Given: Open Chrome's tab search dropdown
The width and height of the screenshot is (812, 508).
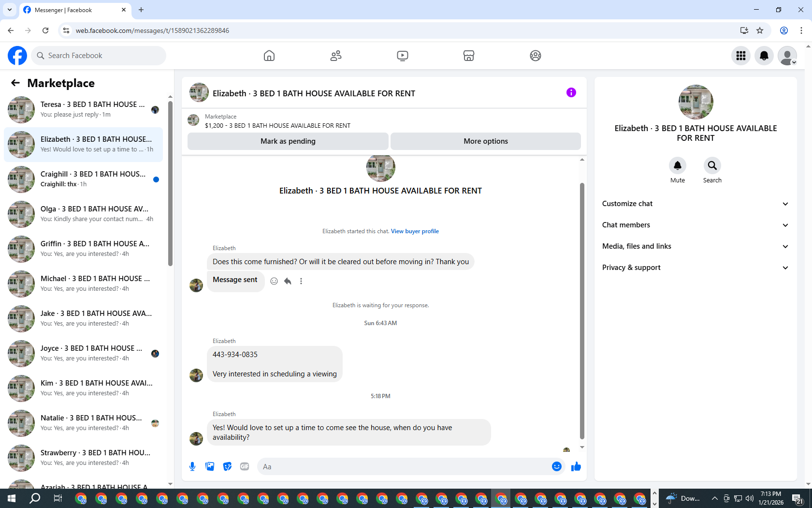Looking at the screenshot, I should (10, 10).
